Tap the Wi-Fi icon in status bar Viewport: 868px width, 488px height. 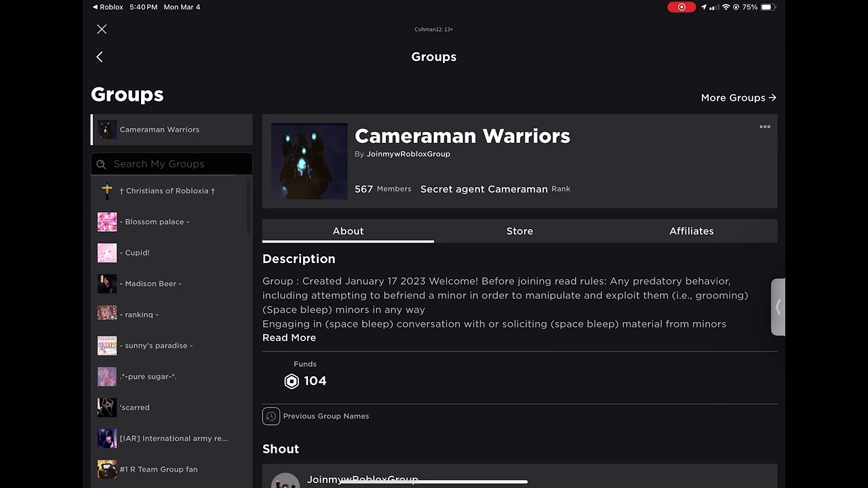(726, 7)
